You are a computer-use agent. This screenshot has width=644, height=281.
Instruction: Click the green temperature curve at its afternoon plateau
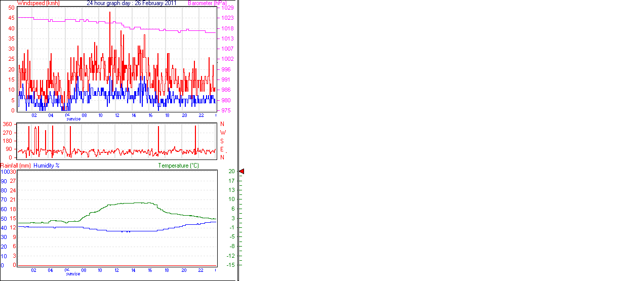pos(134,203)
